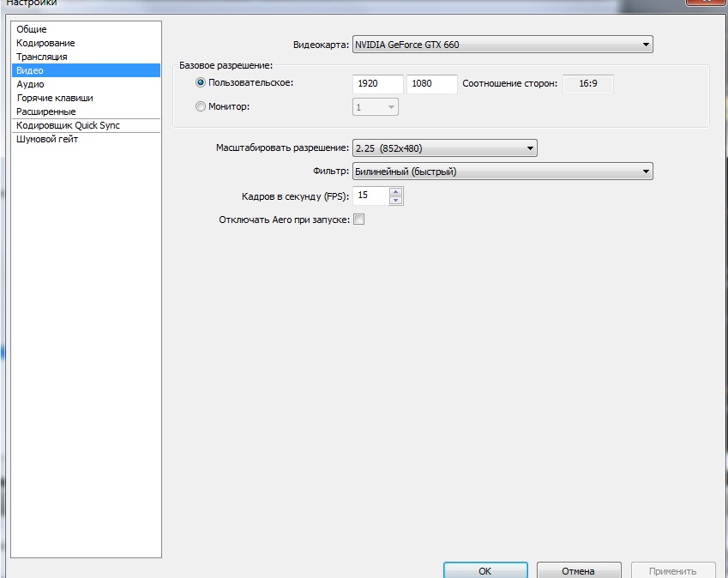Click the 1080 height input field
The height and width of the screenshot is (578, 728).
click(432, 83)
